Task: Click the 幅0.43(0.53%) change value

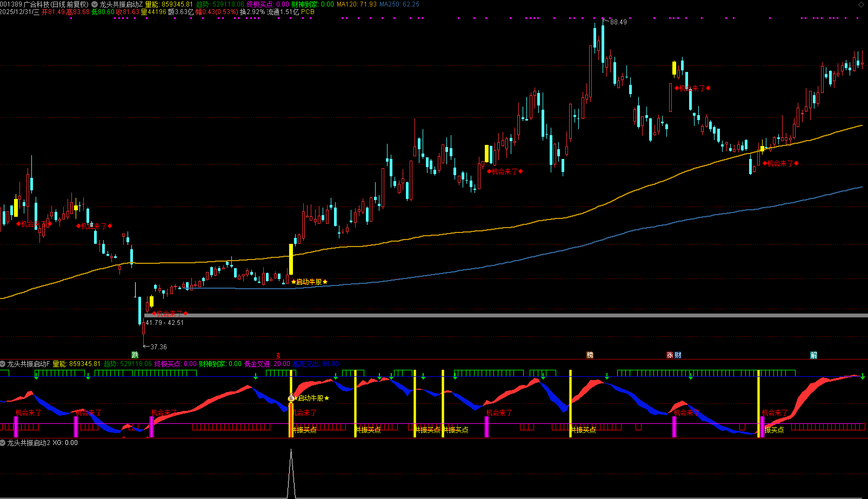Action: 216,12
